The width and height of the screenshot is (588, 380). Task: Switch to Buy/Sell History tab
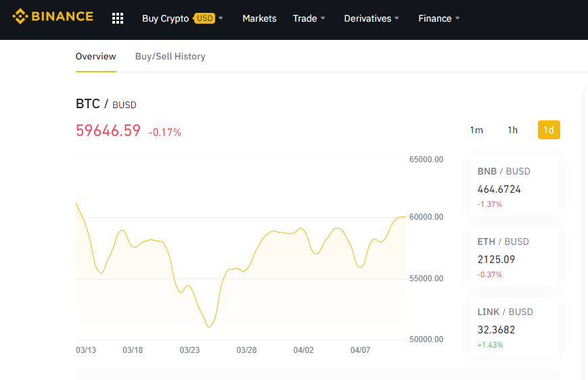click(171, 57)
